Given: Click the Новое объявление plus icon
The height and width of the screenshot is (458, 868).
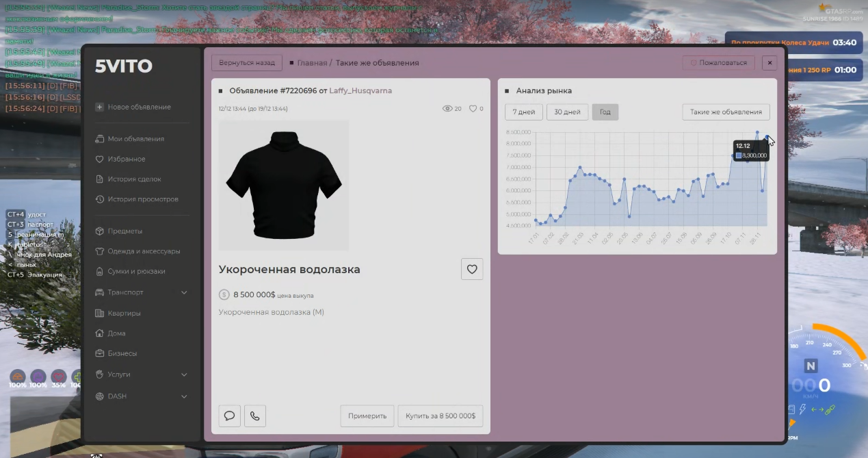Looking at the screenshot, I should pos(100,107).
